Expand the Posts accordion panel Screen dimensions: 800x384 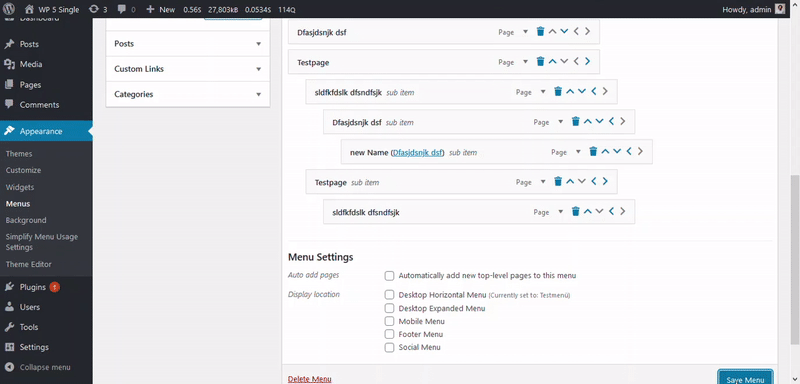tap(188, 44)
